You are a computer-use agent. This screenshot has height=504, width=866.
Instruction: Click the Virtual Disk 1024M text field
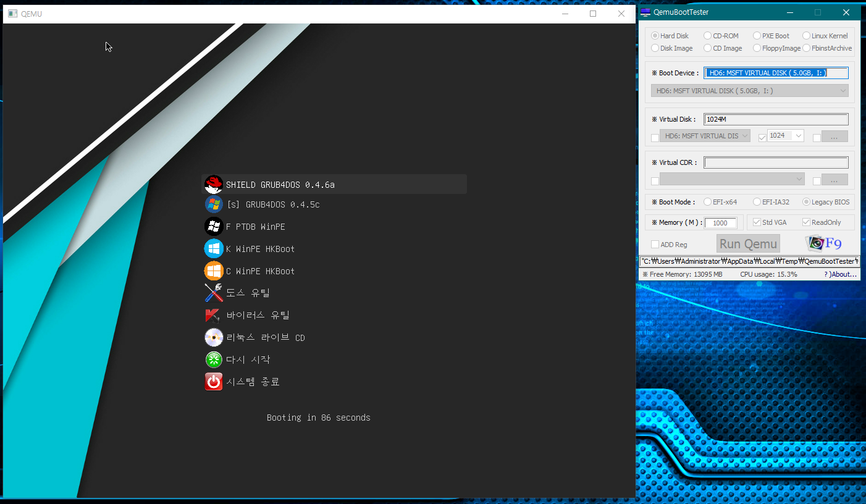[776, 119]
